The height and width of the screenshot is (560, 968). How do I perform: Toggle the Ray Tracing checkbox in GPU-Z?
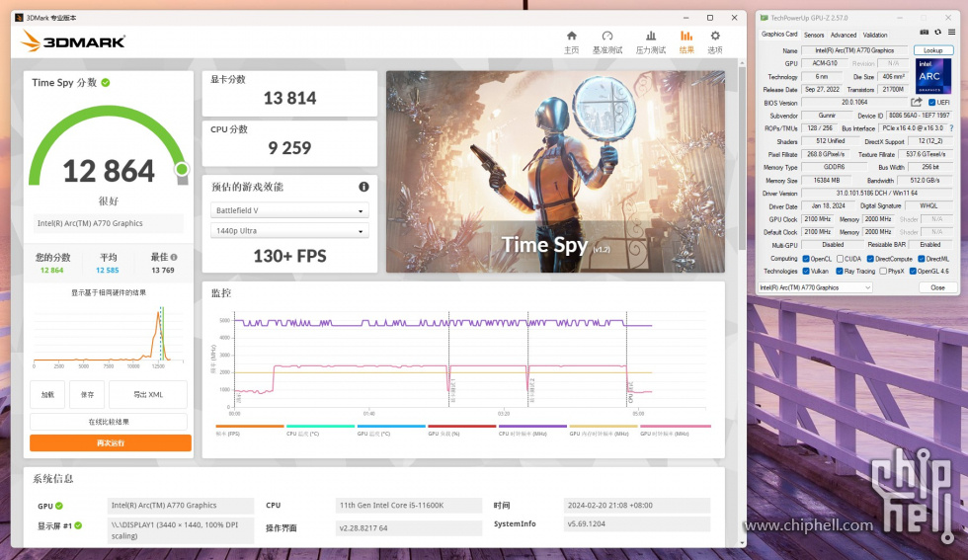point(839,271)
